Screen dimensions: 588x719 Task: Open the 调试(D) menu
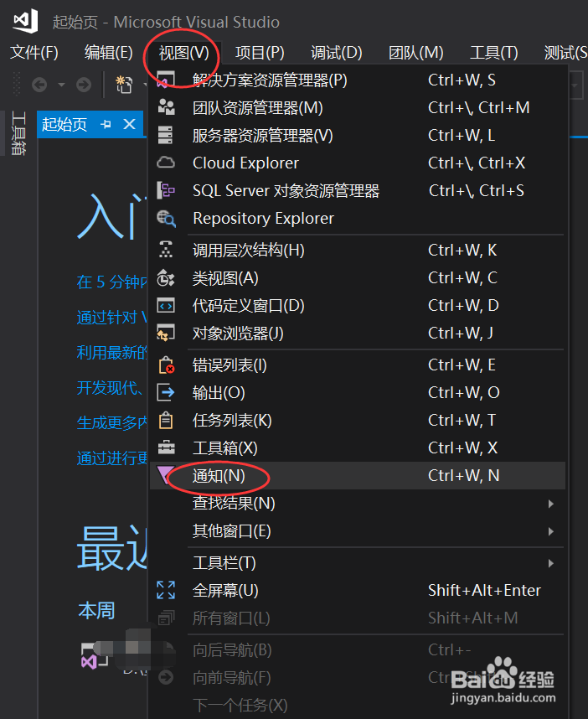[x=337, y=52]
